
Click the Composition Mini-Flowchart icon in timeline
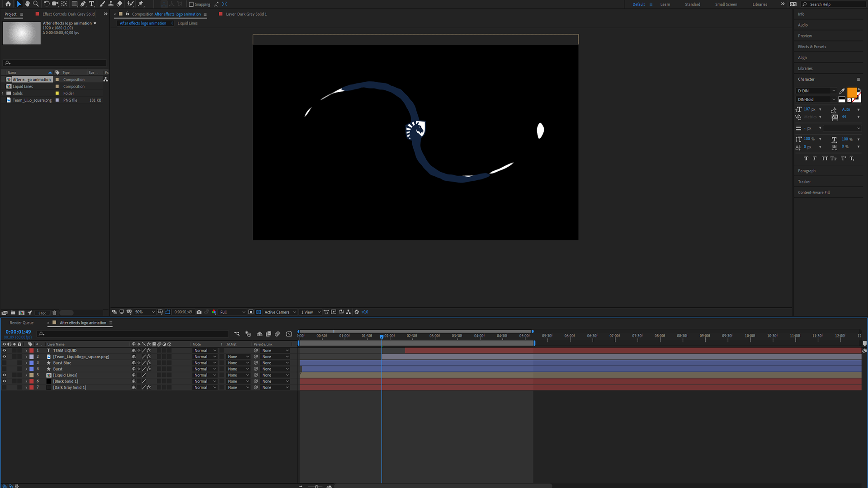coord(237,334)
